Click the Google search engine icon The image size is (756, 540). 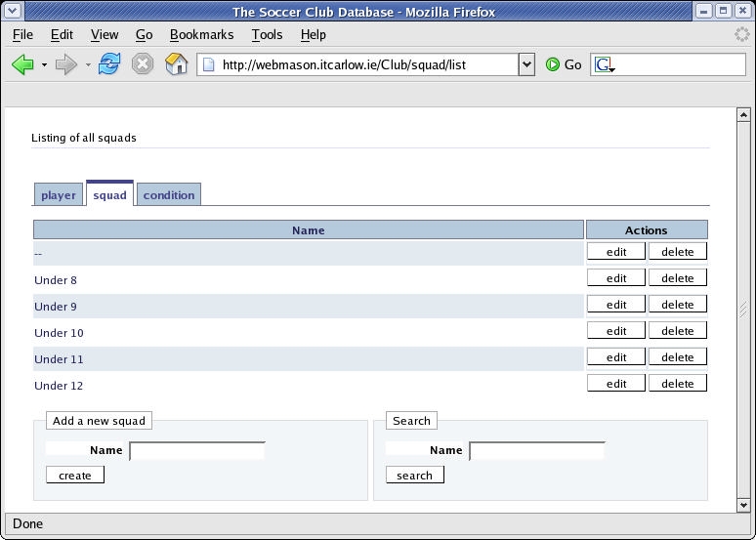click(x=605, y=65)
